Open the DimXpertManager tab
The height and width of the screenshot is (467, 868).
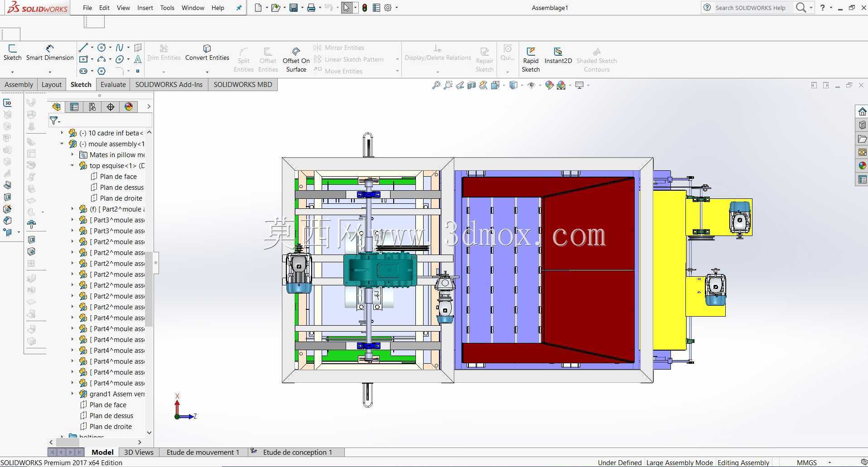(x=111, y=107)
